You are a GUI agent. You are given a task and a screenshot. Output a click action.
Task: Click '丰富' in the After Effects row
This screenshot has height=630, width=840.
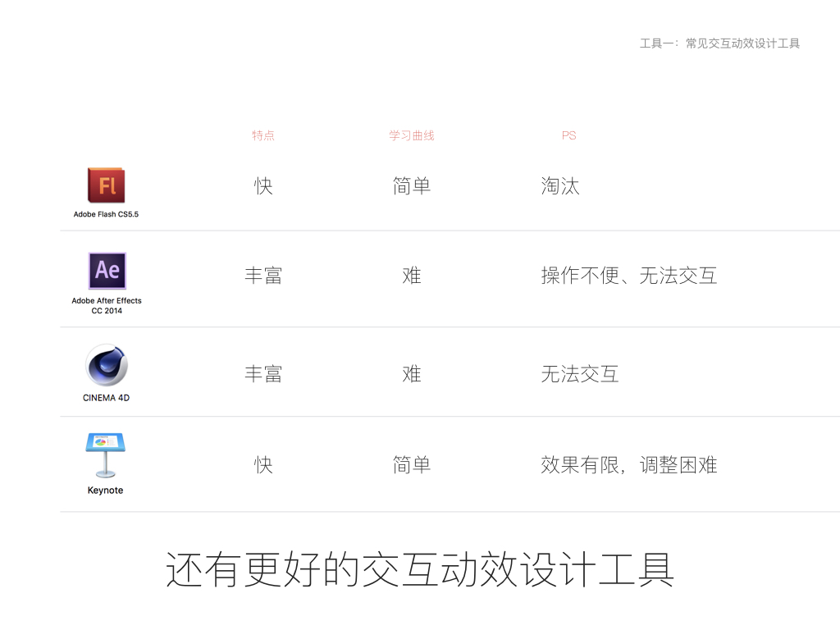[263, 276]
